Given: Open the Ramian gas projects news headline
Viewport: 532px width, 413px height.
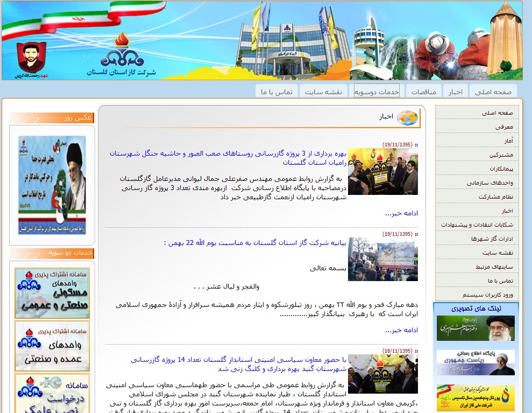Looking at the screenshot, I should (x=228, y=158).
